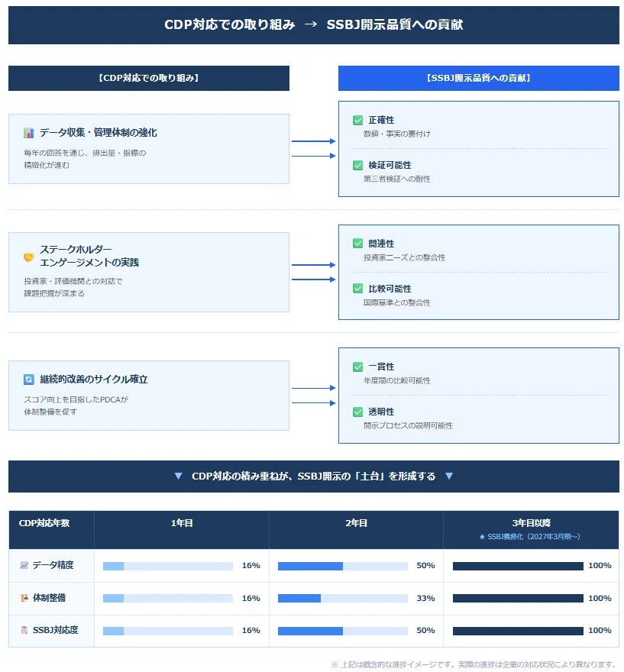Screen dimensions: 624x672
Task: Click the 16% value in 体制整備 row
Action: click(x=251, y=598)
